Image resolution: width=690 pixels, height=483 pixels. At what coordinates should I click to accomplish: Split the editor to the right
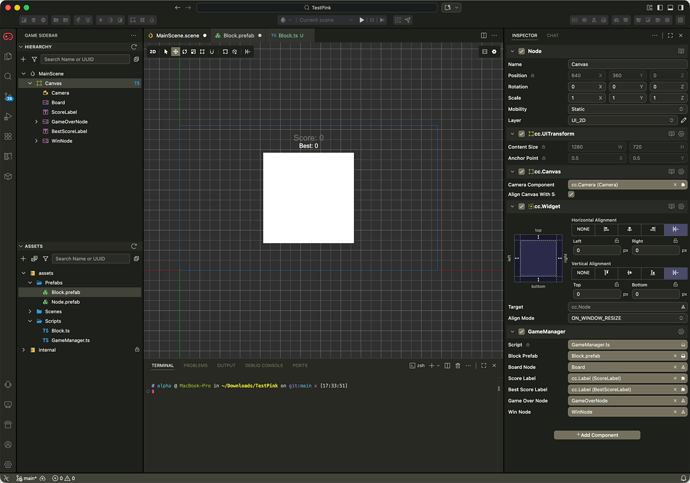click(x=484, y=35)
